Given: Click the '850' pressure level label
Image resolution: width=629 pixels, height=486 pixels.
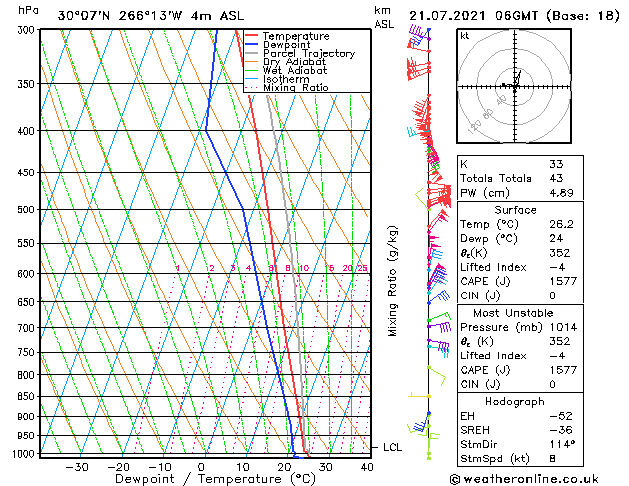Looking at the screenshot, I should coord(28,397).
